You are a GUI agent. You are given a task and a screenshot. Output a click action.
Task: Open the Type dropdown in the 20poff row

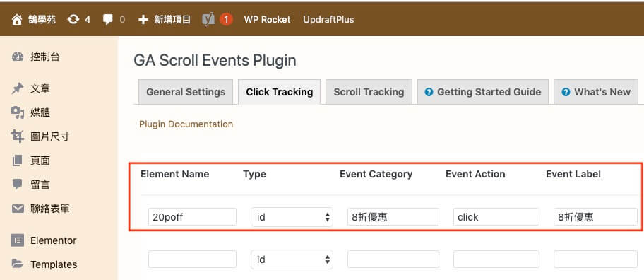pos(292,217)
